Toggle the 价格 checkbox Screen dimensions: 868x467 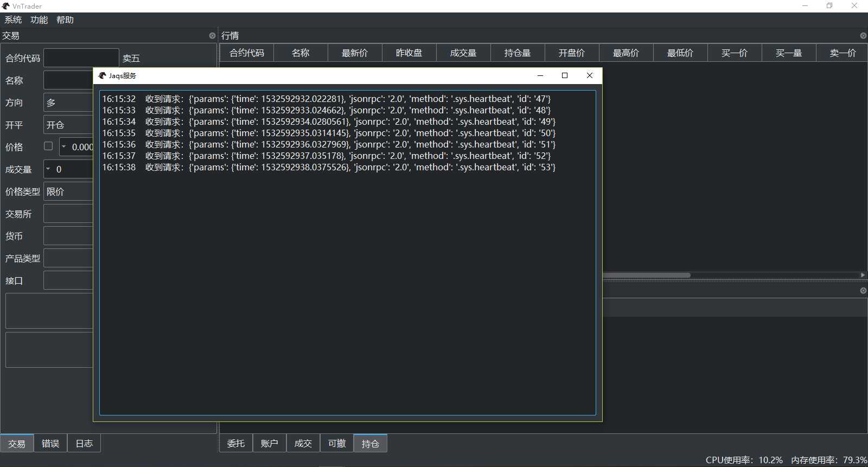[48, 146]
